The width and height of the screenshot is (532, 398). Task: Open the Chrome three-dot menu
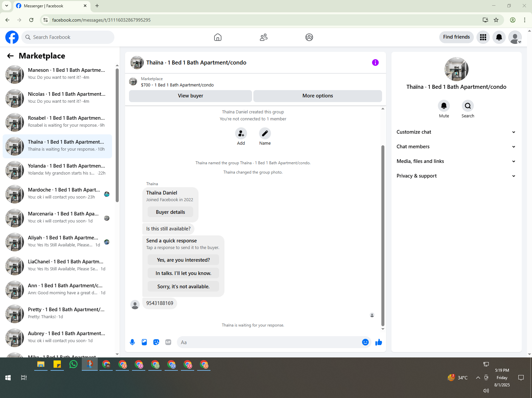(525, 20)
